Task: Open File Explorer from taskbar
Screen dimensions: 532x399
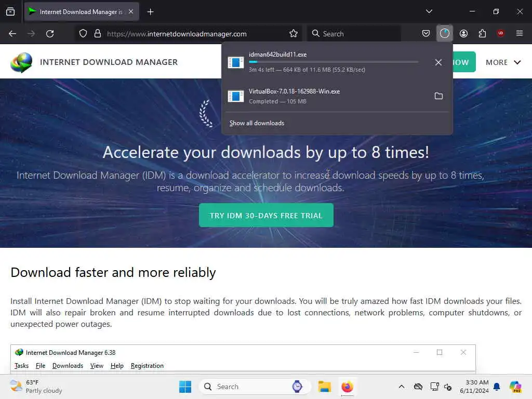Action: click(324, 387)
